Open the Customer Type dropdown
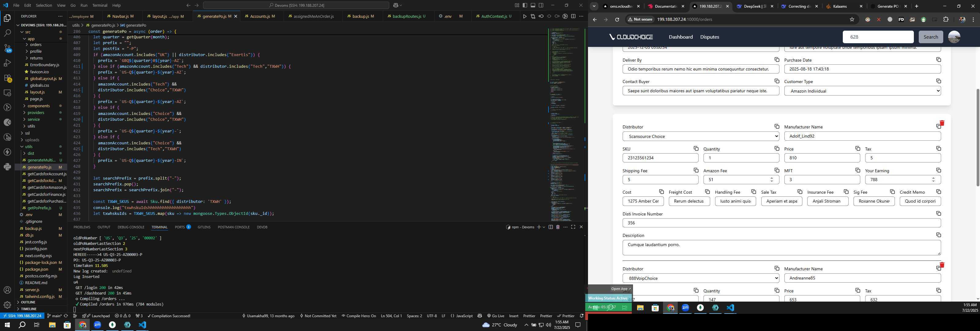This screenshot has height=331, width=980. (862, 91)
